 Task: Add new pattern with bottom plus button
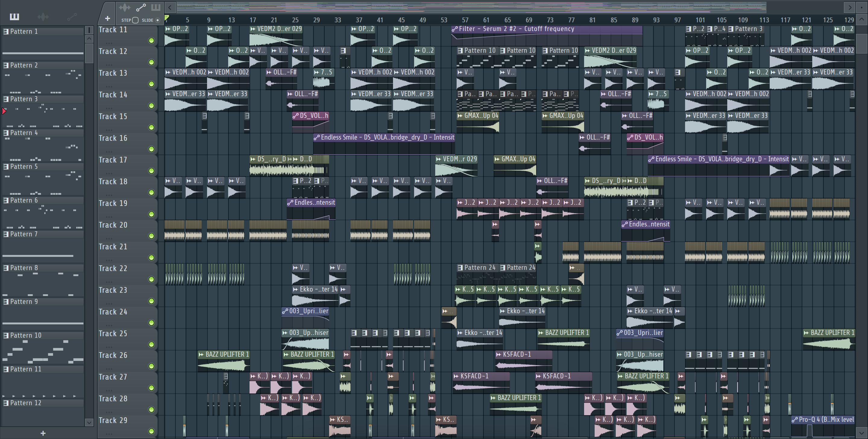tap(43, 433)
